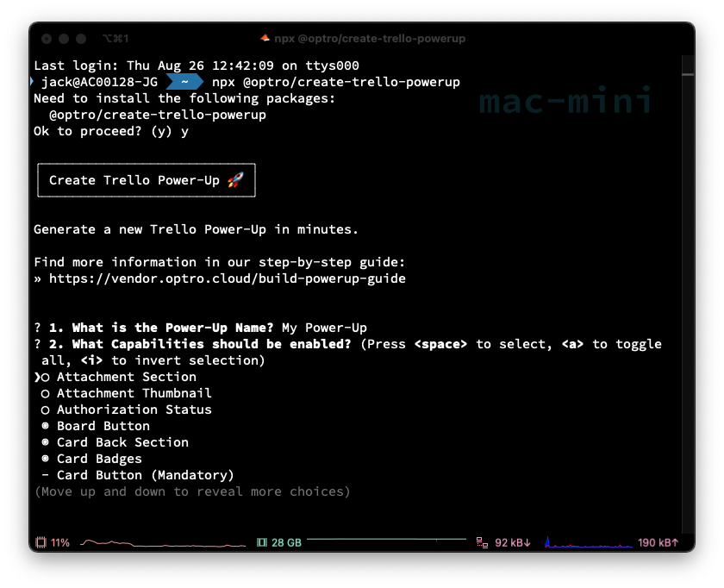Click the window title 'npx @optro/create-trello-powerup'
The width and height of the screenshot is (724, 588).
click(x=370, y=38)
